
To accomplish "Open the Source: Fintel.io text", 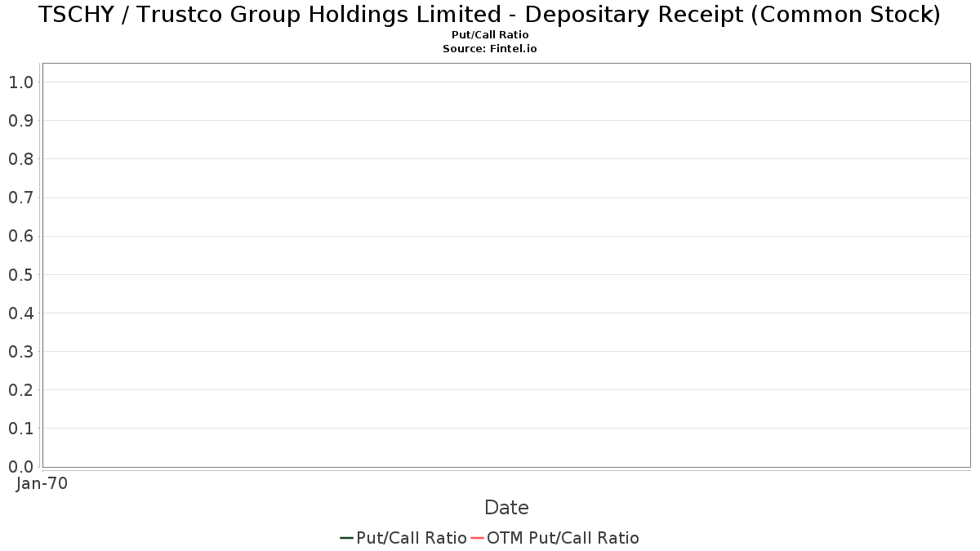I will 490,49.
